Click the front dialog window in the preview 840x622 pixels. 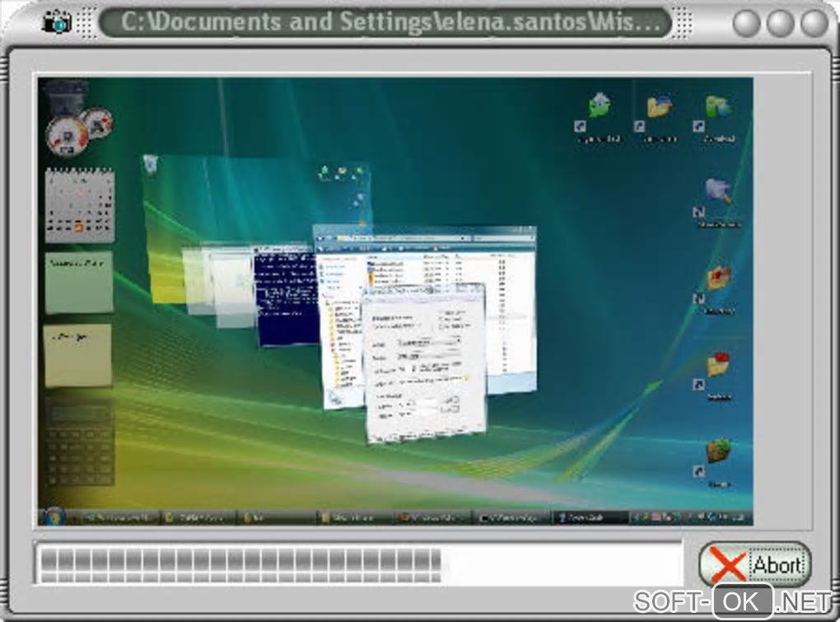[425, 362]
